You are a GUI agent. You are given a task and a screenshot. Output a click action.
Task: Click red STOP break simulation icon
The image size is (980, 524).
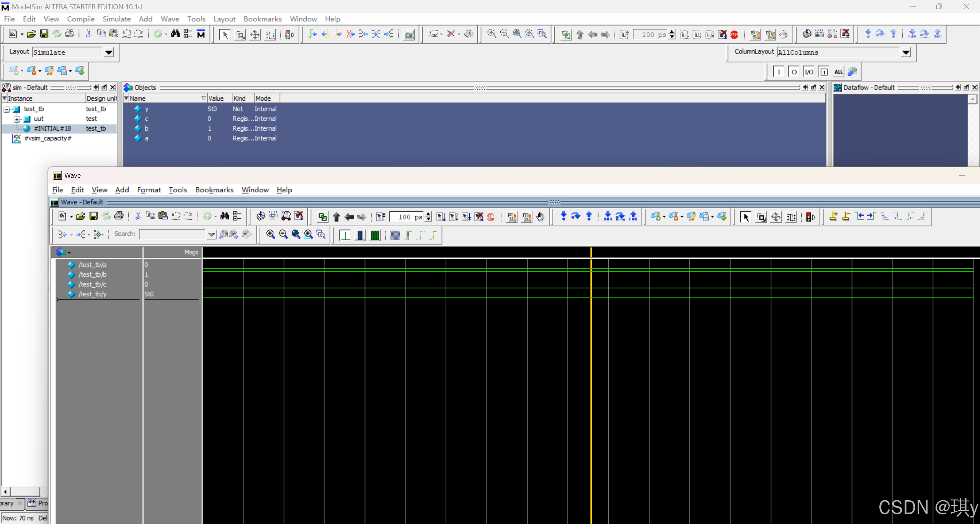tap(734, 34)
